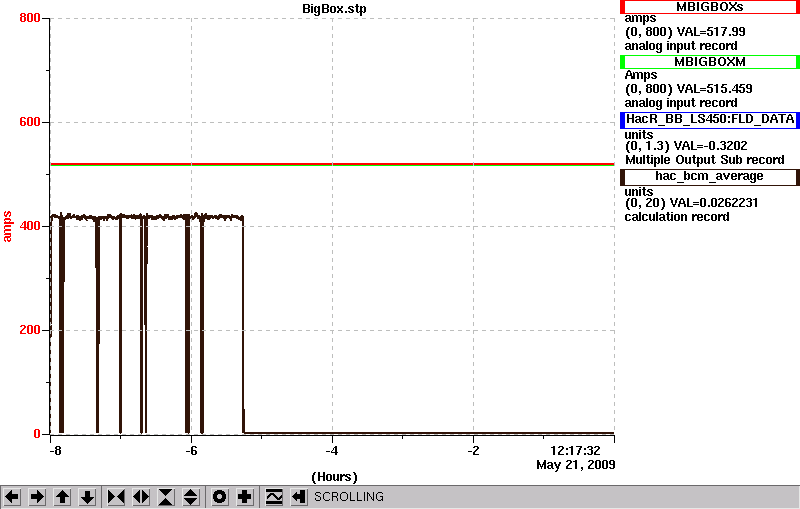Click the plus cross icon in toolbar
Image resolution: width=800 pixels, height=509 pixels.
tap(245, 497)
